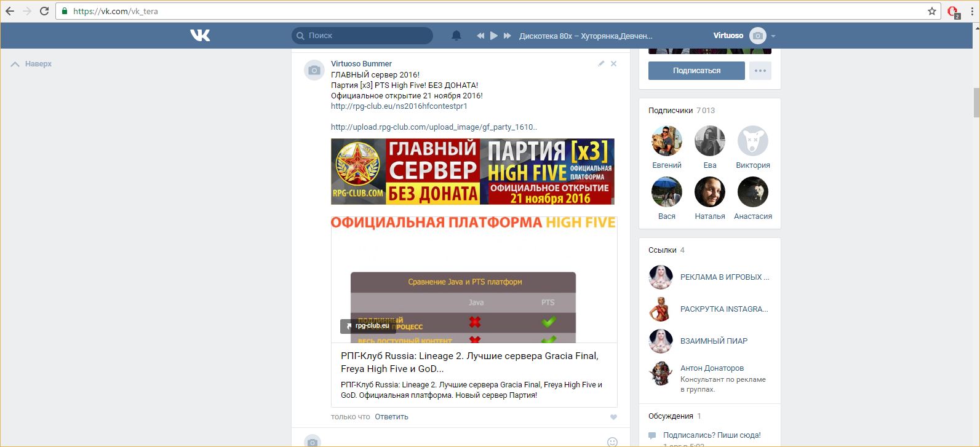Open the emoji smiley picker
Image resolution: width=980 pixels, height=447 pixels.
click(x=612, y=441)
